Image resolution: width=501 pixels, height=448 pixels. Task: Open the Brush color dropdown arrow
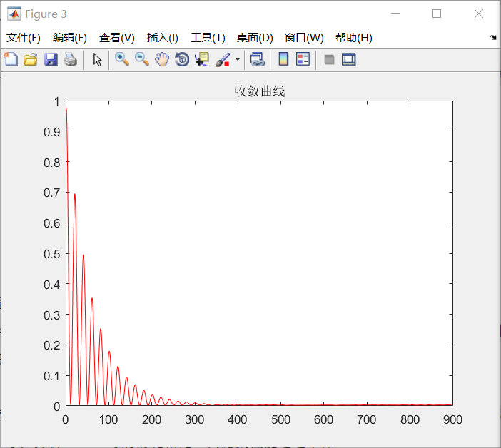click(x=238, y=59)
